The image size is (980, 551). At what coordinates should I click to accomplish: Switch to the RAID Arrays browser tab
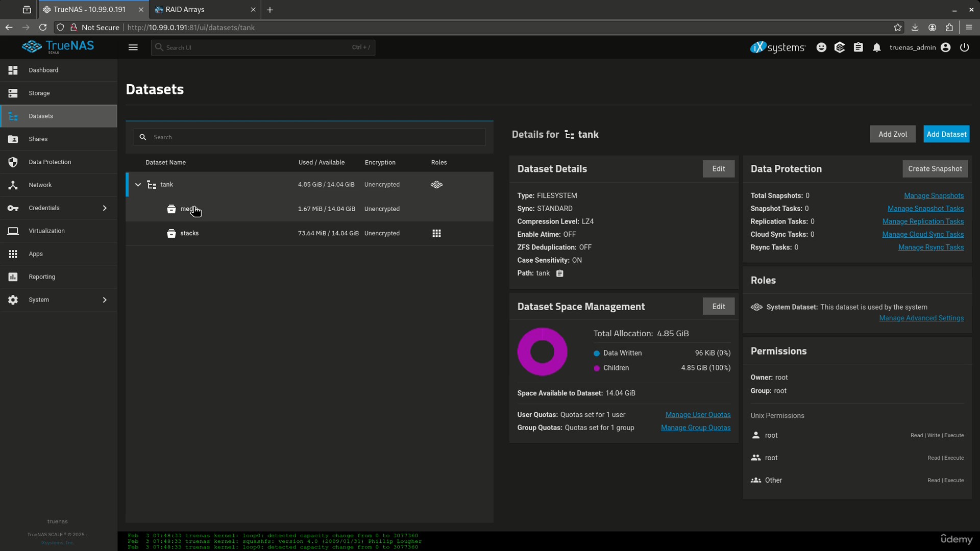(205, 10)
